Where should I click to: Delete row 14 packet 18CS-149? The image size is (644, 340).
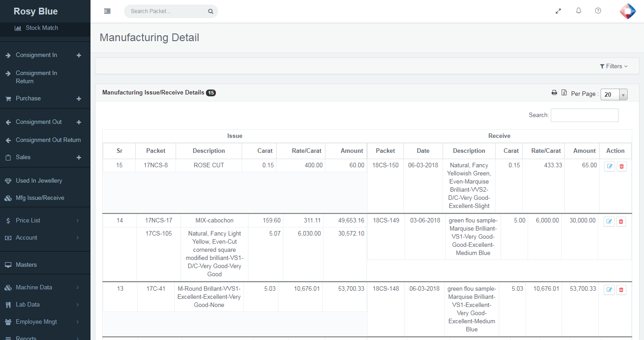point(621,222)
